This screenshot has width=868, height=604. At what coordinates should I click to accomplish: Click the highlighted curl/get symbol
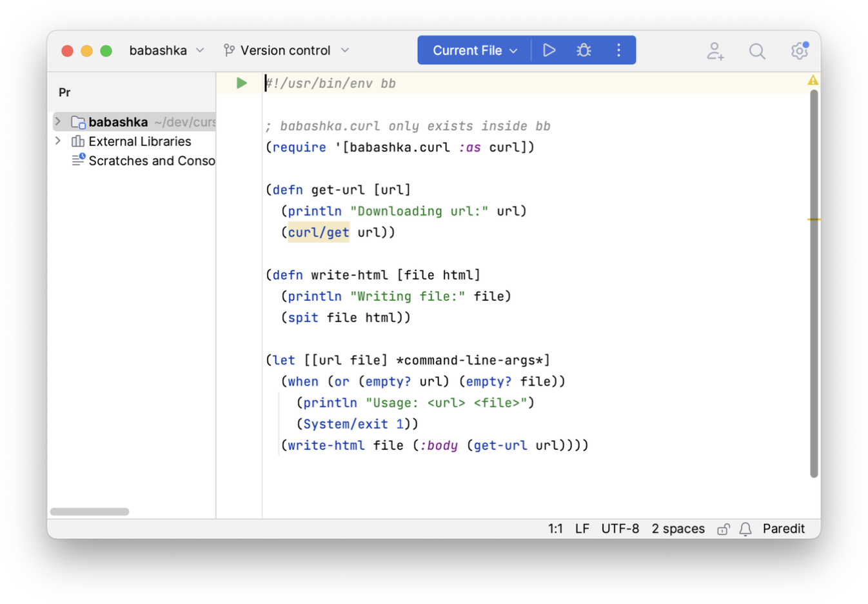click(x=319, y=232)
